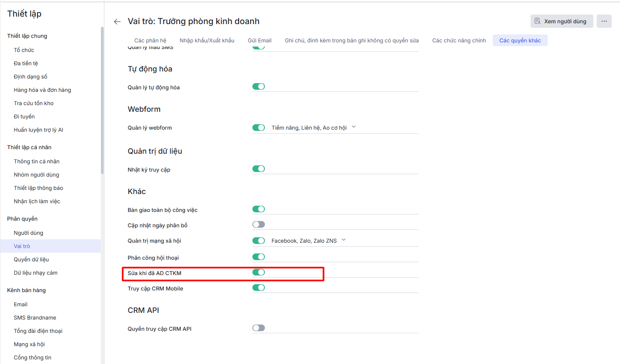Disable the Nhật ký truy cập toggle

[x=259, y=169]
